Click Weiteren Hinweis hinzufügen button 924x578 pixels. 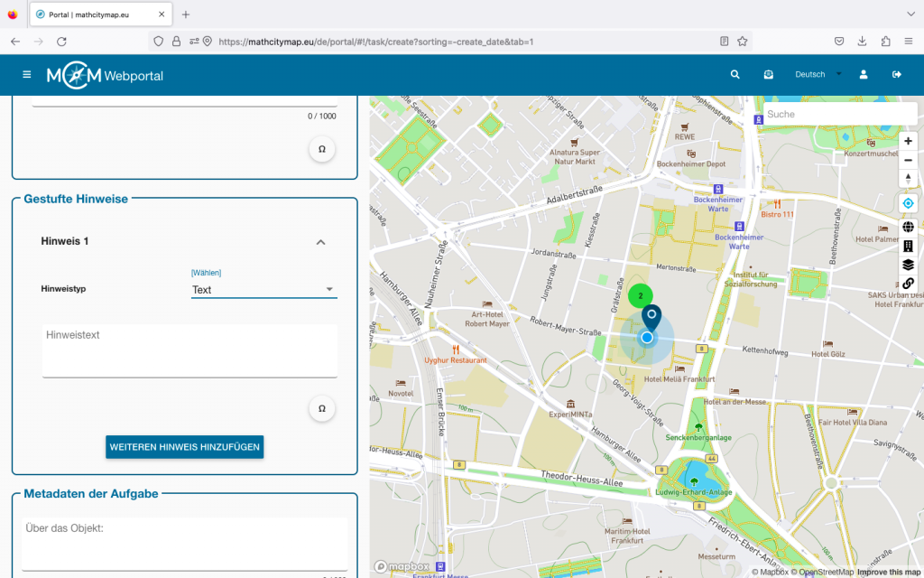point(184,447)
